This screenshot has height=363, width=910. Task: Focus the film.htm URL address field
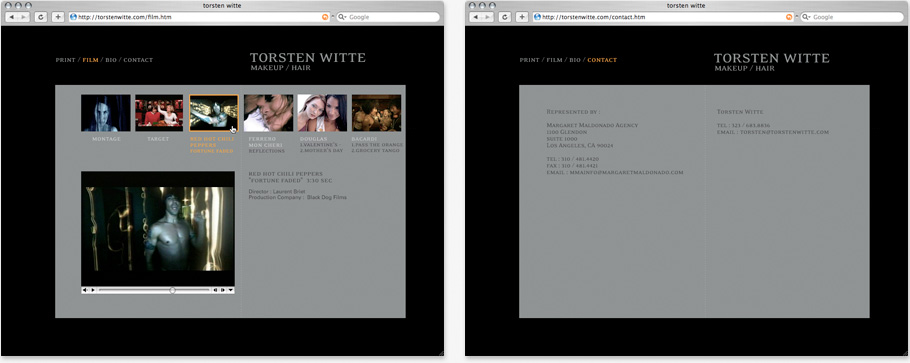coord(199,17)
